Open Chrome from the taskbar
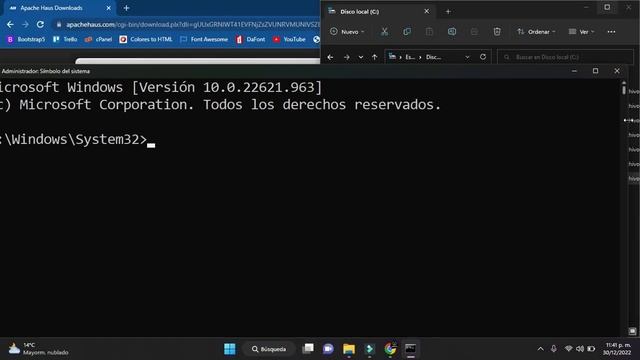The image size is (640, 360). coord(390,349)
